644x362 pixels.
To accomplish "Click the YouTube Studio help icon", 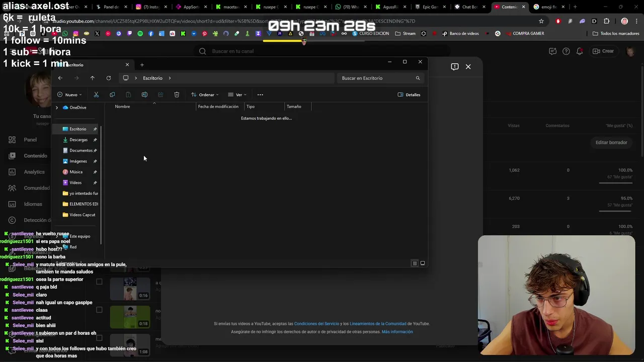I will (x=566, y=51).
